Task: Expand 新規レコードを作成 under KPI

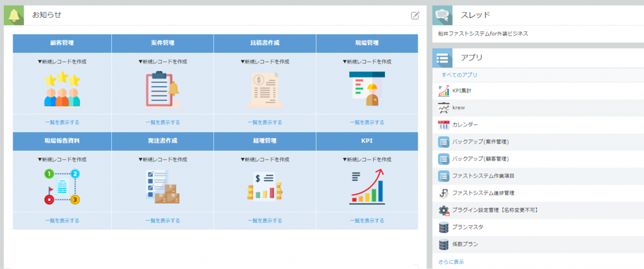Action: tap(367, 160)
